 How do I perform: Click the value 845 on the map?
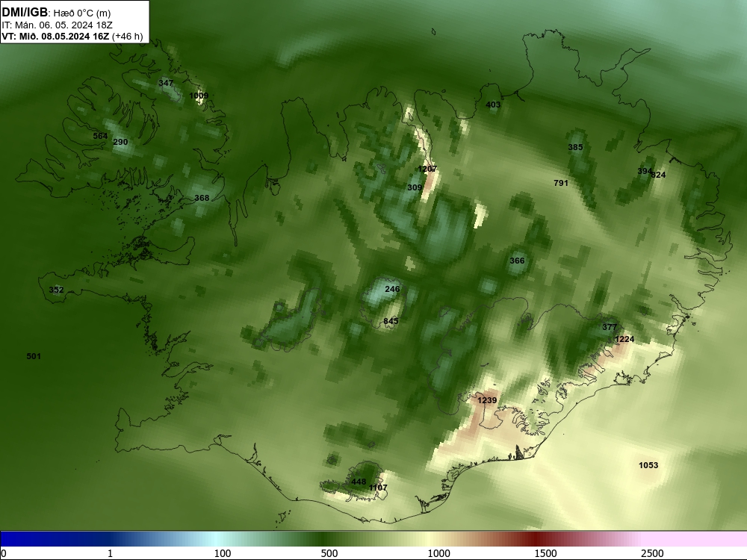click(x=391, y=321)
